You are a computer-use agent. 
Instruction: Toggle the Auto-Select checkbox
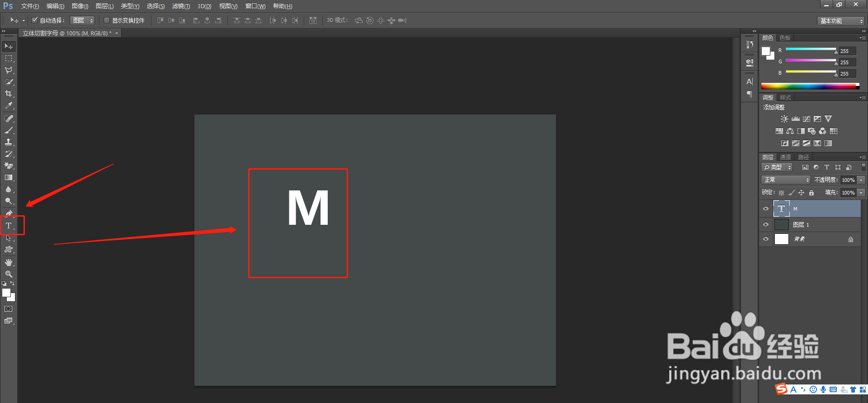click(x=34, y=20)
